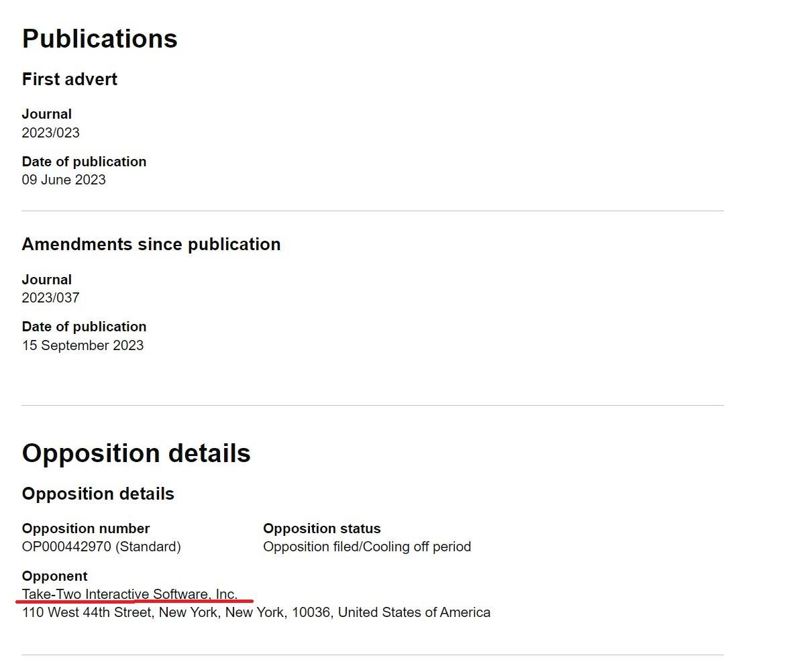793x672 pixels.
Task: Select journal number 2023/023
Action: (x=50, y=133)
